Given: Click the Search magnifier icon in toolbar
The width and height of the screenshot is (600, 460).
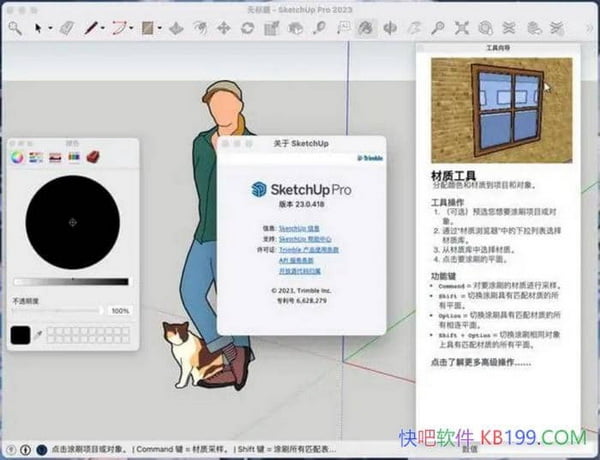Looking at the screenshot, I should [12, 27].
